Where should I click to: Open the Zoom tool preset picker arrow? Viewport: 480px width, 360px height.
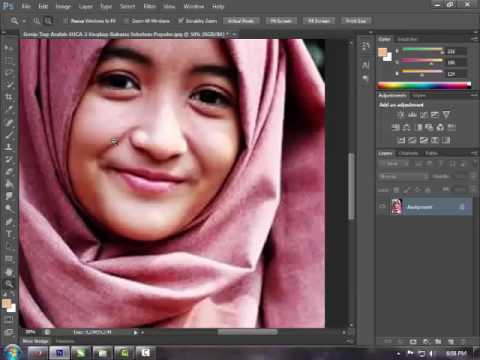click(x=24, y=21)
